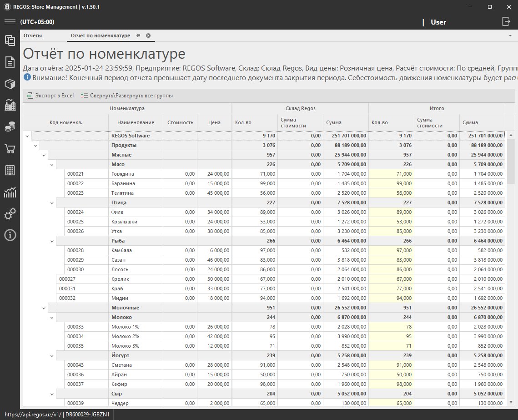Click the vertical scrollbar down arrow
Screen dimensions: 518x420
click(x=511, y=402)
